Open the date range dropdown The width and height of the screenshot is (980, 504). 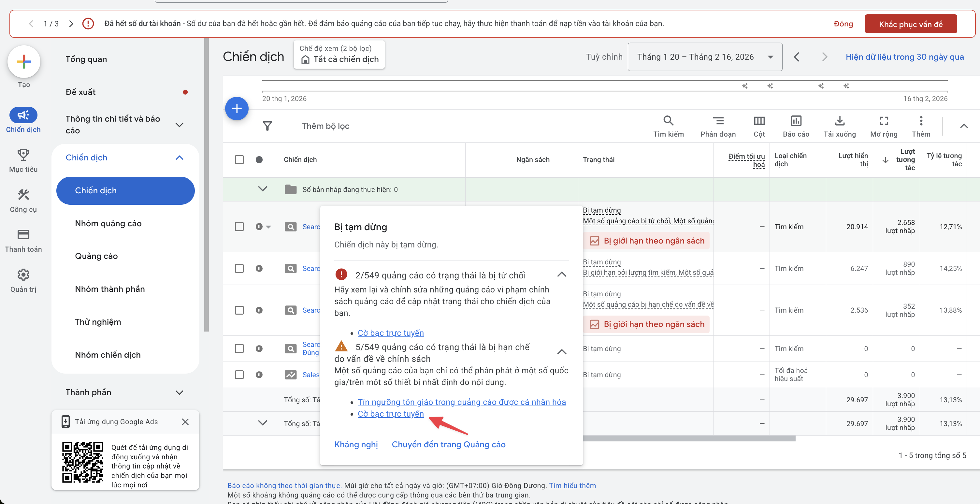tap(705, 57)
